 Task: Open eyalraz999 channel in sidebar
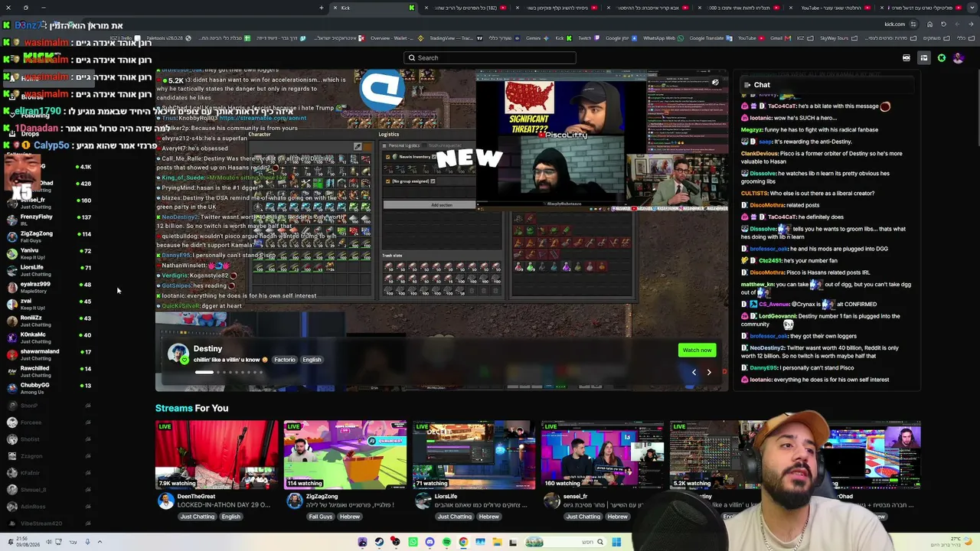(x=47, y=287)
